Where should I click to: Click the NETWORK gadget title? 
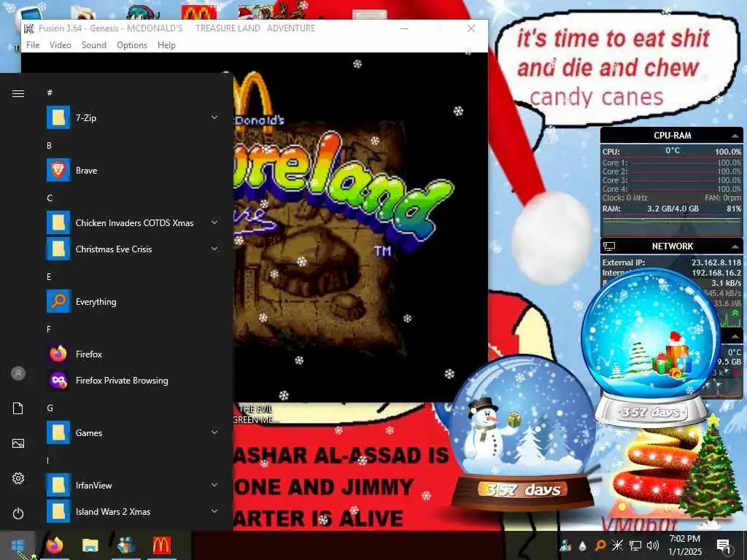(672, 246)
